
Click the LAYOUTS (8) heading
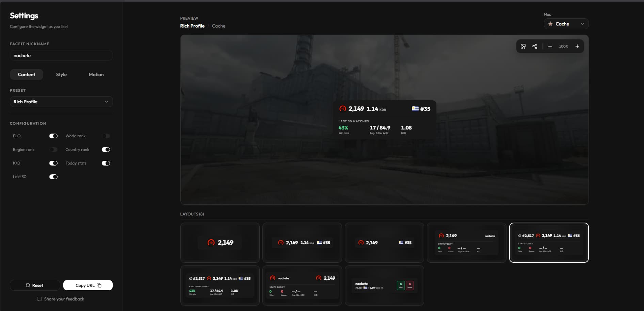coord(192,214)
